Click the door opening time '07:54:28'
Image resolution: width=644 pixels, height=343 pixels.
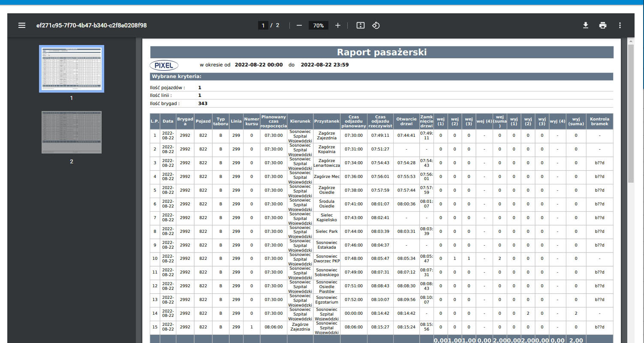[x=406, y=163]
